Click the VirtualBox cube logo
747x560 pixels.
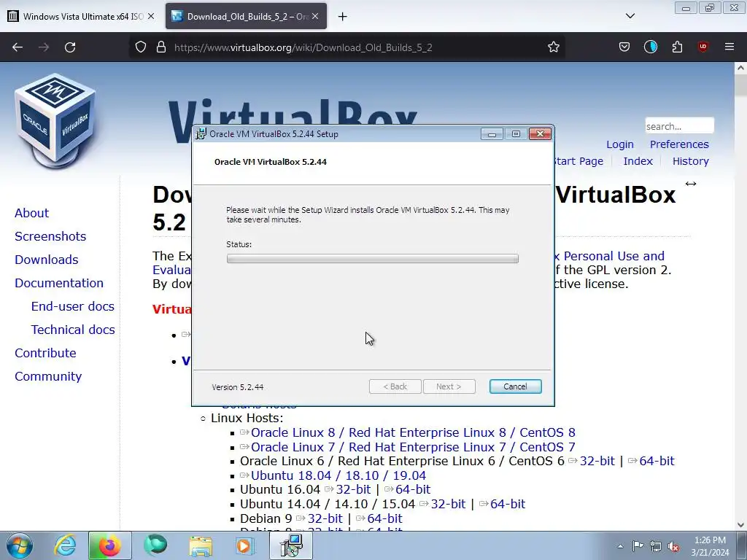[x=55, y=122]
